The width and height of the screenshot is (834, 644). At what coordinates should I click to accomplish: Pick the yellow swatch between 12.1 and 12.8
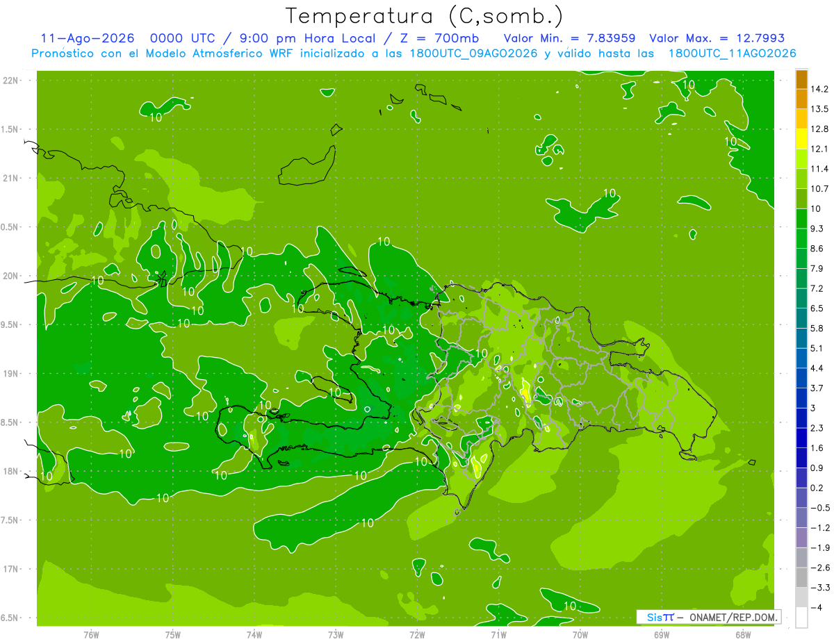pyautogui.click(x=801, y=139)
